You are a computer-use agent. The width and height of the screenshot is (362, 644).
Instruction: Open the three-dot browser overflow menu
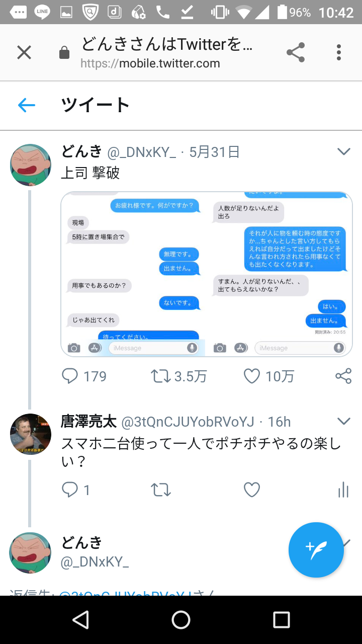339,52
